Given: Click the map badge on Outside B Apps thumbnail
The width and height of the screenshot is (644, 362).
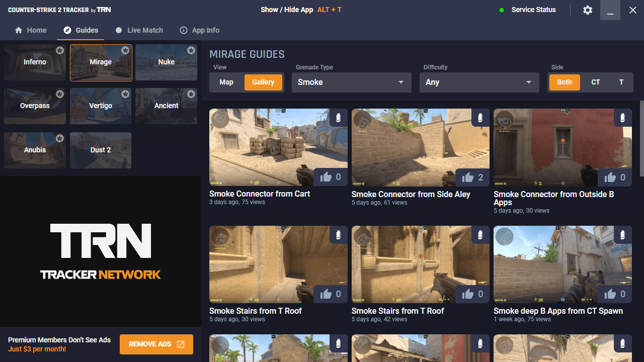Looking at the screenshot, I should click(505, 120).
